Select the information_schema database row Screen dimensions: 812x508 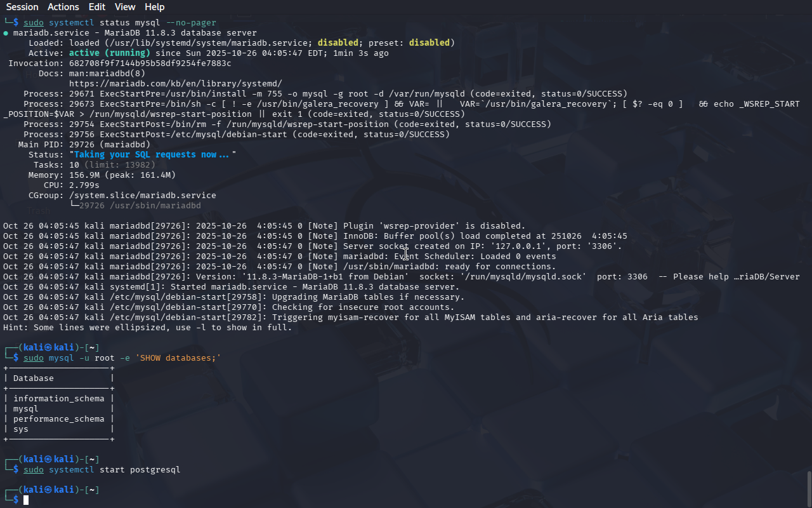click(58, 399)
